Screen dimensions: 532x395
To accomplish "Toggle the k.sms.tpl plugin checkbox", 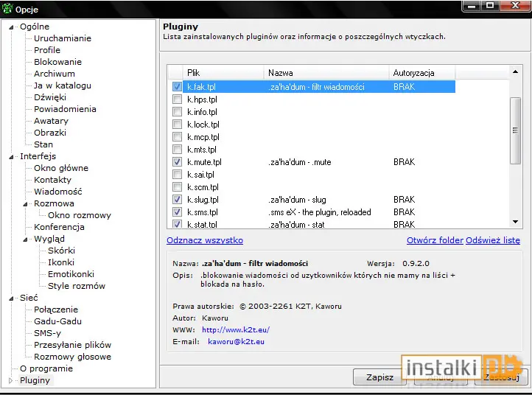I will (177, 212).
